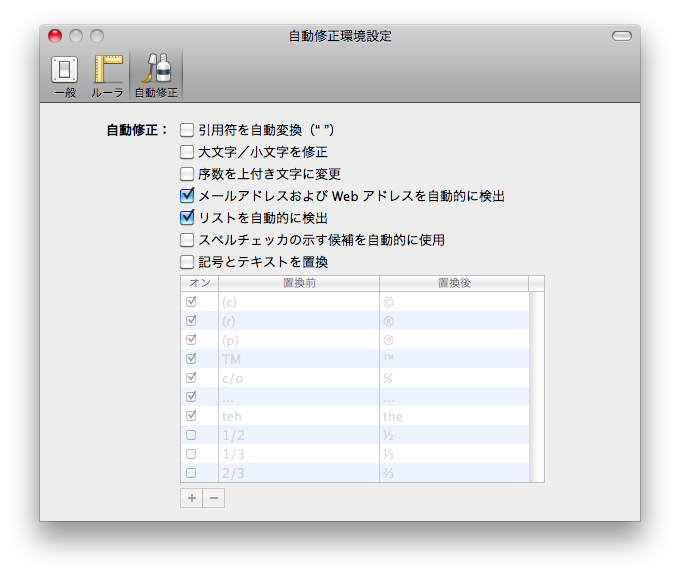Toggle the c/o substitution row checkbox

[x=191, y=378]
